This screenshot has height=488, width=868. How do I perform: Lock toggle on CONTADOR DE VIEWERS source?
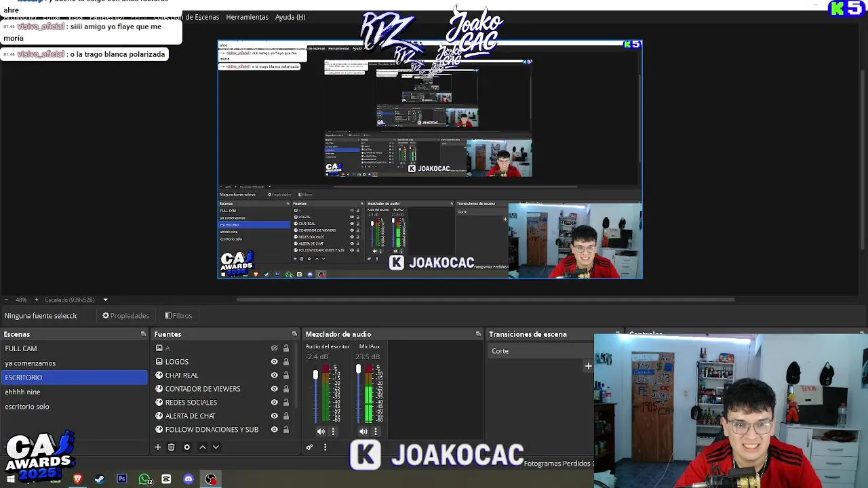click(285, 389)
